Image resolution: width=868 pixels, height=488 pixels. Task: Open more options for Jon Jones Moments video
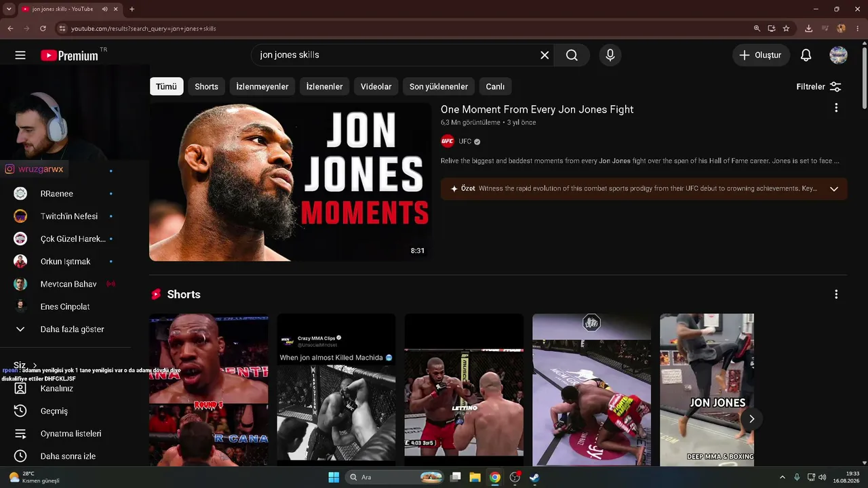point(836,108)
